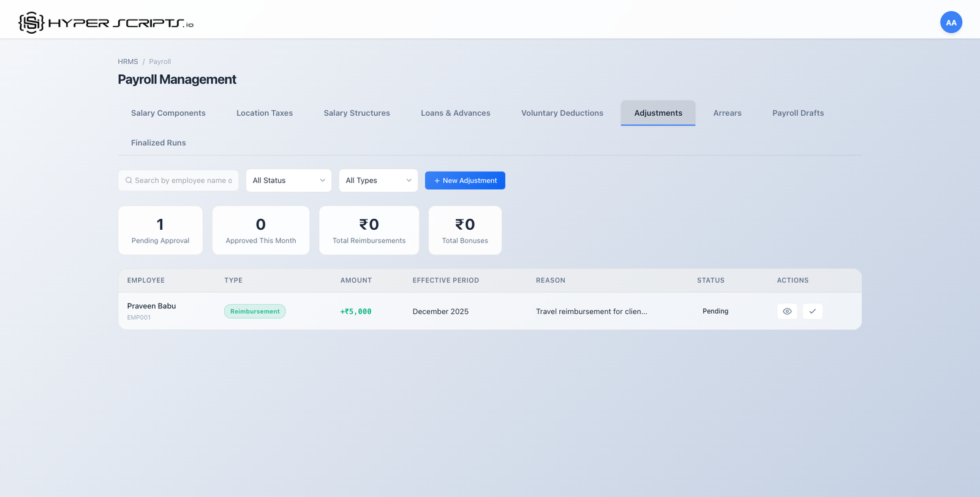Switch to Salary Components tab

point(168,113)
